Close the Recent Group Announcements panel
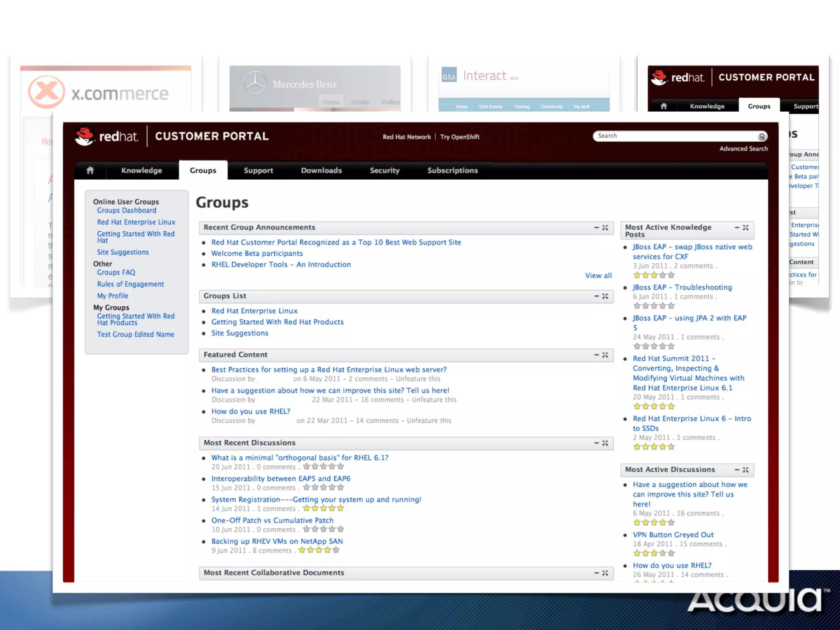Image resolution: width=840 pixels, height=630 pixels. (605, 228)
